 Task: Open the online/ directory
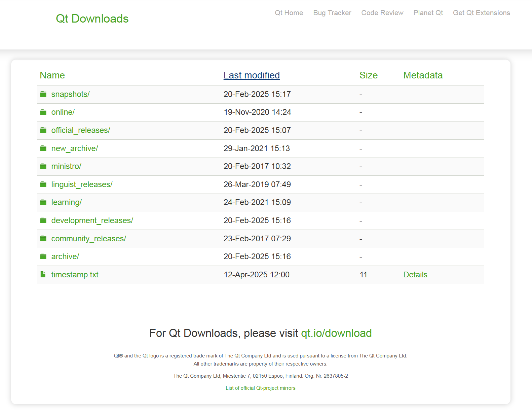coord(63,112)
